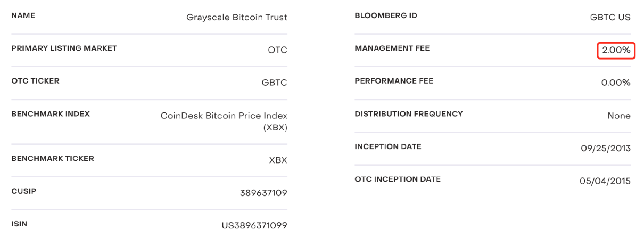Image resolution: width=644 pixels, height=237 pixels.
Task: Click the Grayscale Bitcoin Trust name value
Action: (x=236, y=17)
